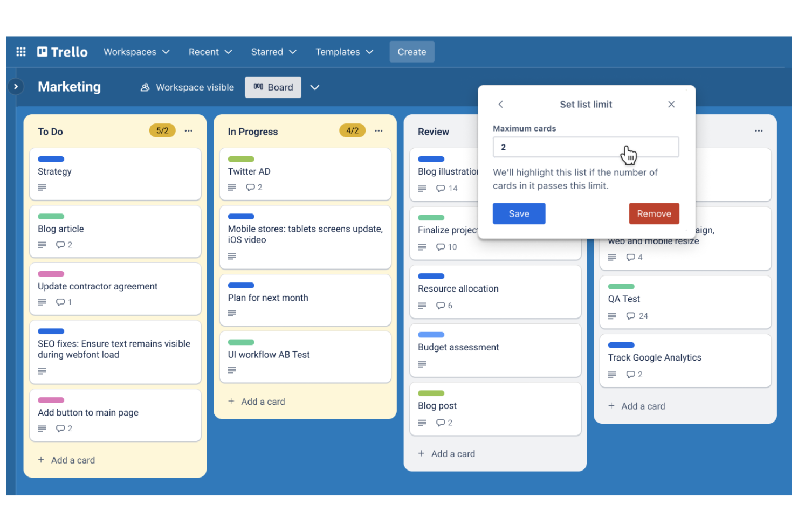Open the Starred menu
The image size is (798, 532).
coord(273,51)
